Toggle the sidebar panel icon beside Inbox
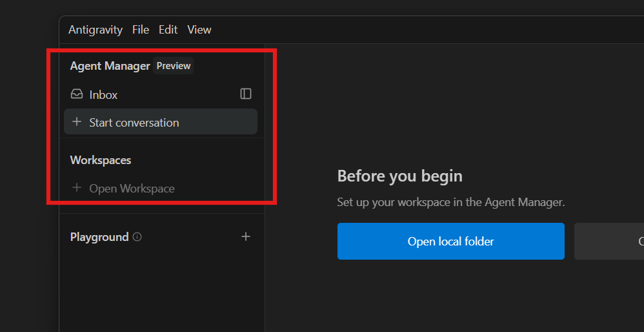The width and height of the screenshot is (644, 332). click(245, 94)
